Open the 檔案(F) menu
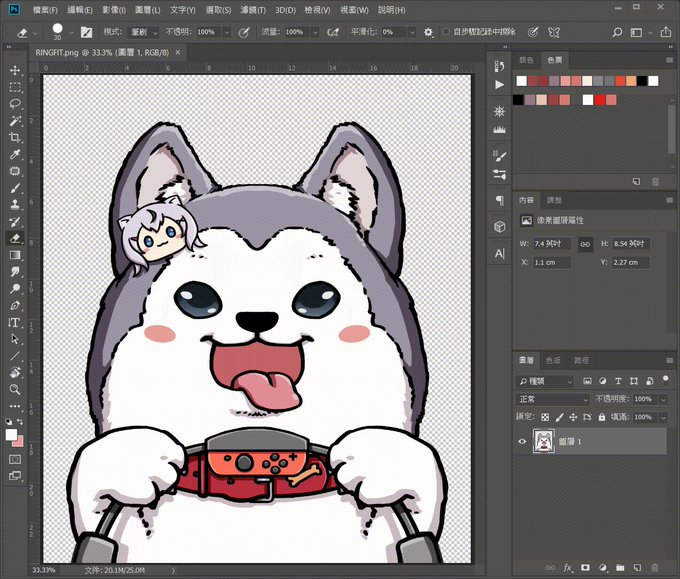680x579 pixels. click(x=45, y=10)
